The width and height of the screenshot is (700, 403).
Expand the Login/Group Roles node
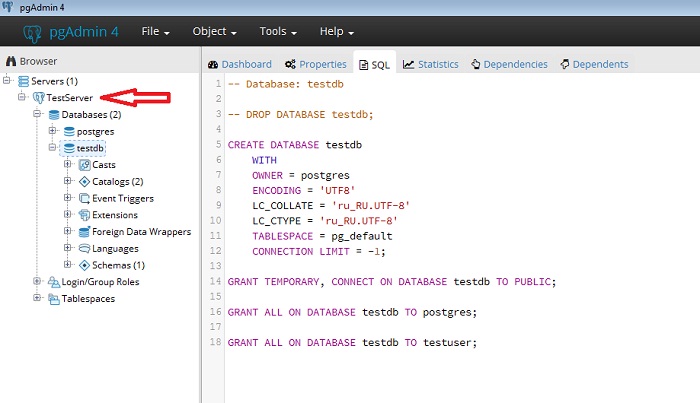coord(37,281)
